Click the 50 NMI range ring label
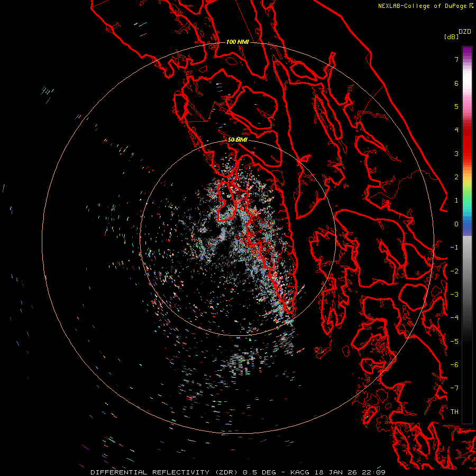 point(237,140)
